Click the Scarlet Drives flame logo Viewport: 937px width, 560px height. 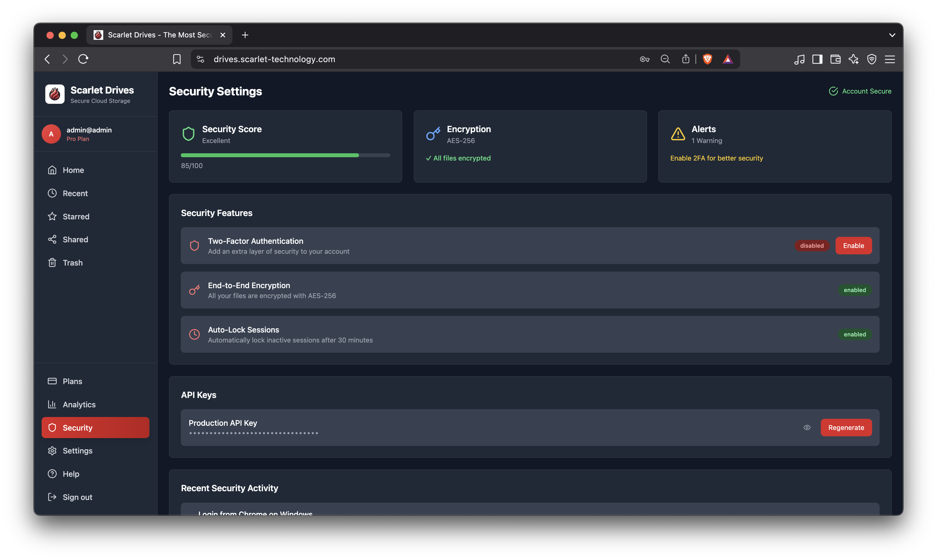(x=55, y=94)
